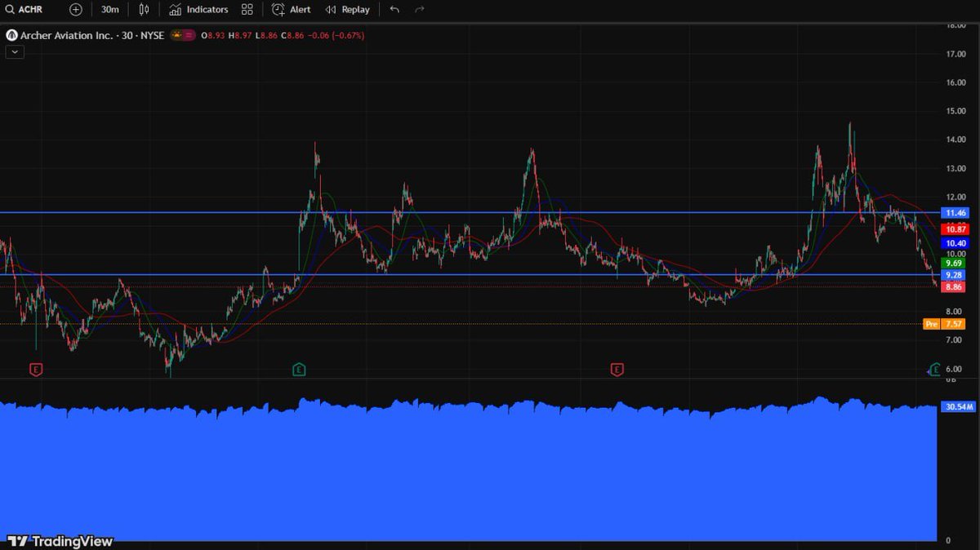Click the redo arrow
980x550 pixels.
coord(419,10)
